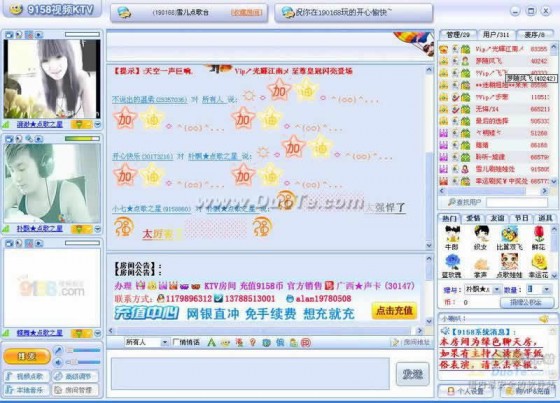Switch to the 用户/311 tab
The image size is (560, 403).
[x=496, y=35]
